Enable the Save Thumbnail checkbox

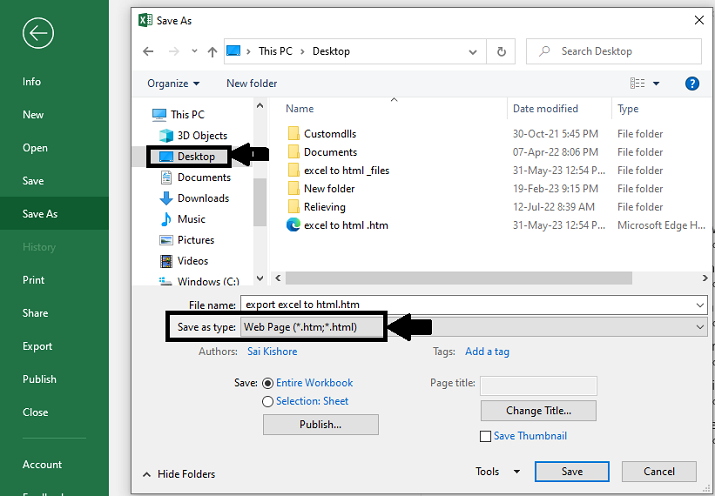tap(486, 436)
